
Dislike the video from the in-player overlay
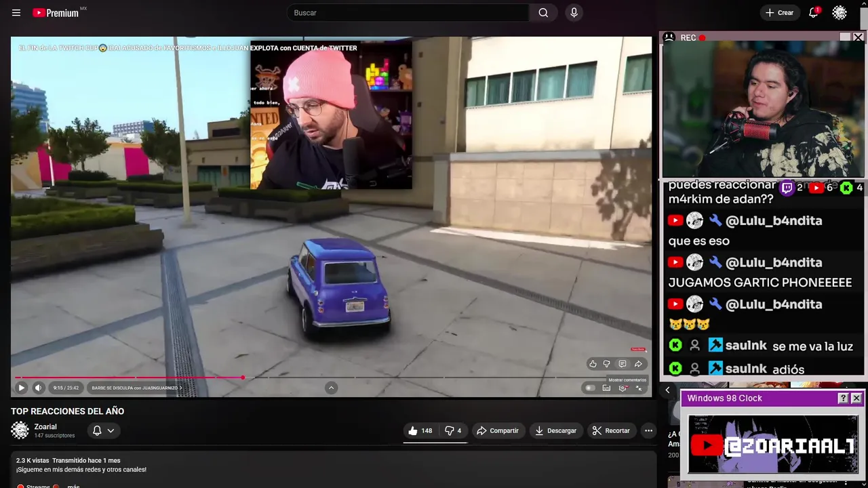607,364
